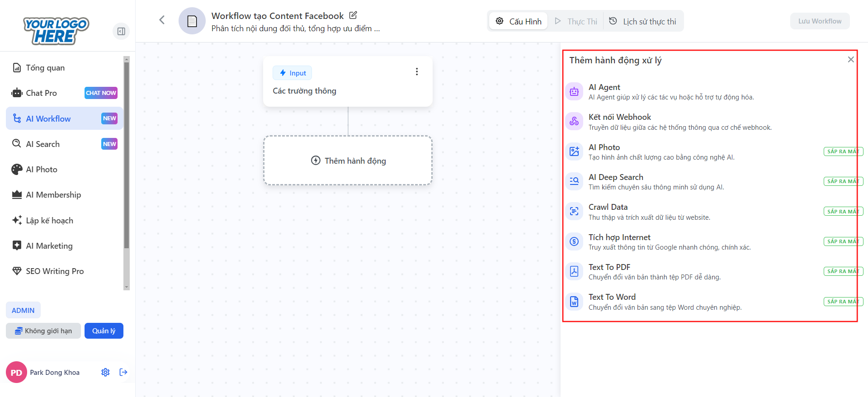Click the back arrow next to workflow title

click(x=162, y=20)
